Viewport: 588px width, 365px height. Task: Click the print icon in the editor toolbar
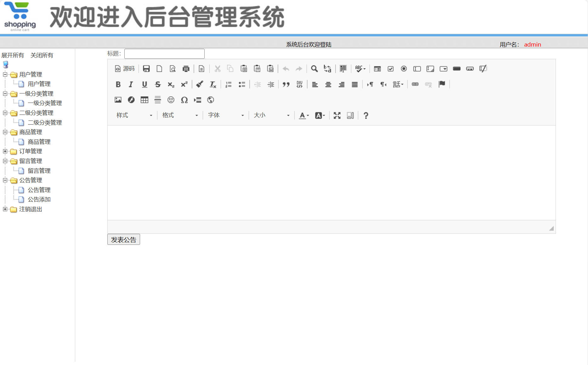(186, 69)
